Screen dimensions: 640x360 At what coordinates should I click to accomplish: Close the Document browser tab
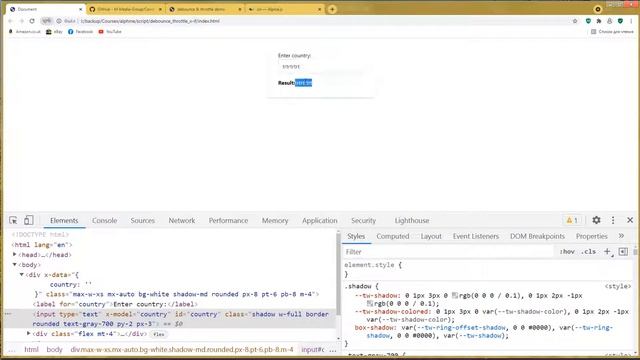tap(80, 9)
